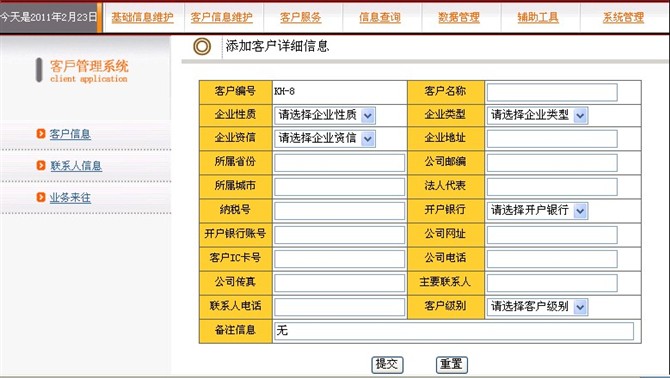Click the 客户级别 label cell
The image size is (670, 378).
tap(446, 306)
